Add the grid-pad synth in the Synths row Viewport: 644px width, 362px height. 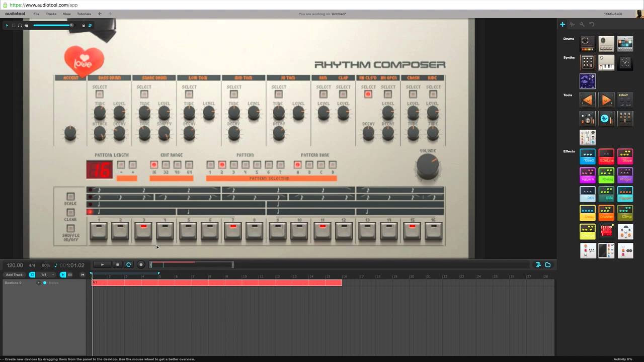coord(587,62)
